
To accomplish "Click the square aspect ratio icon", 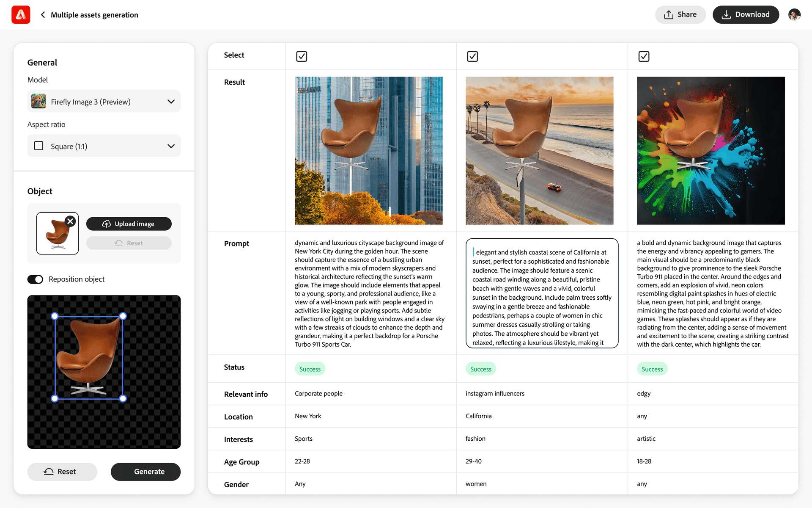I will click(x=38, y=146).
